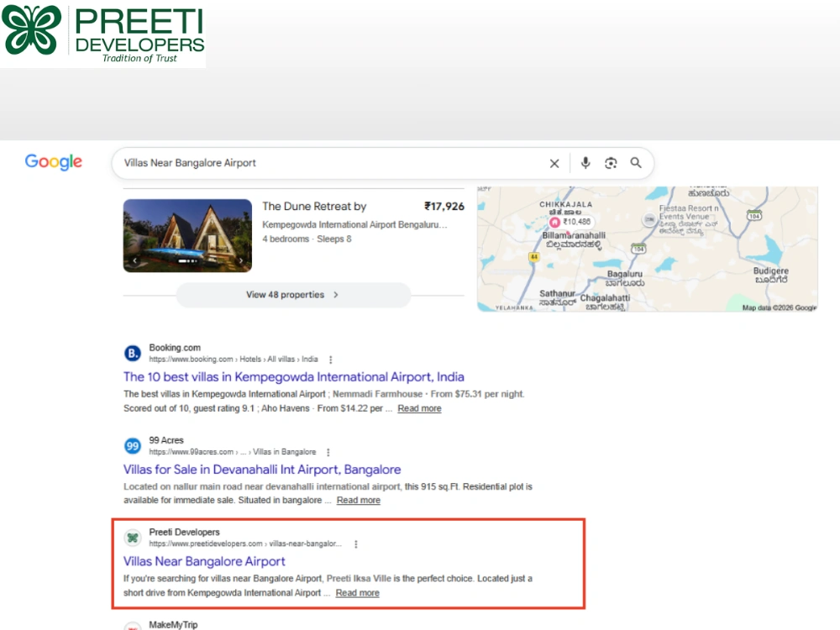Image resolution: width=840 pixels, height=630 pixels.
Task: Open Villas Near Bangalore Airport result title
Action: click(x=204, y=561)
